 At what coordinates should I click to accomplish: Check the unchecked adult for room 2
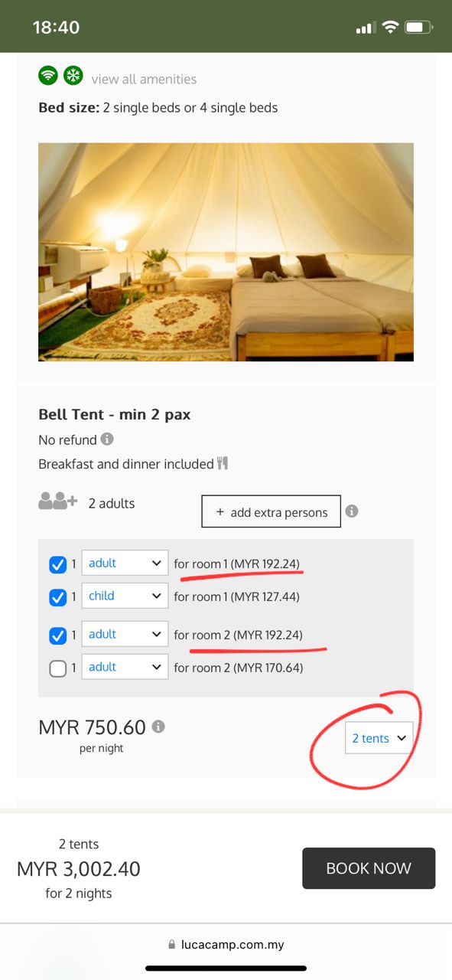click(x=57, y=668)
